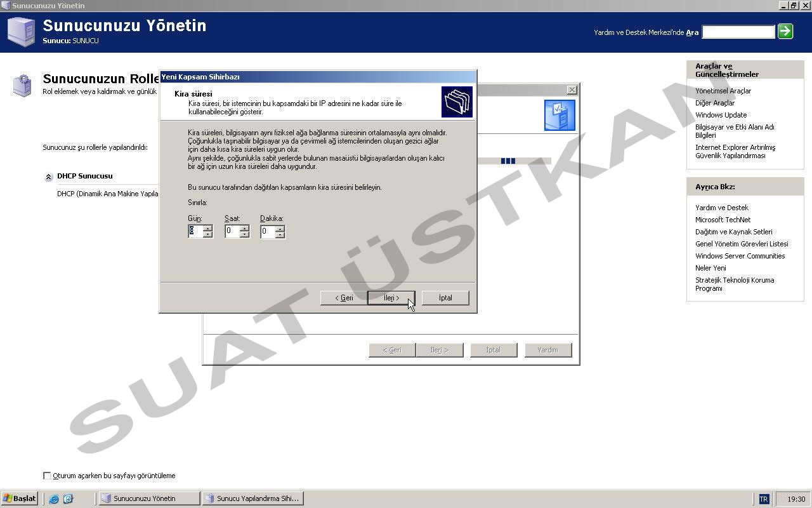This screenshot has width=812, height=508.
Task: Click the New Scope wizard folders icon
Action: point(457,102)
